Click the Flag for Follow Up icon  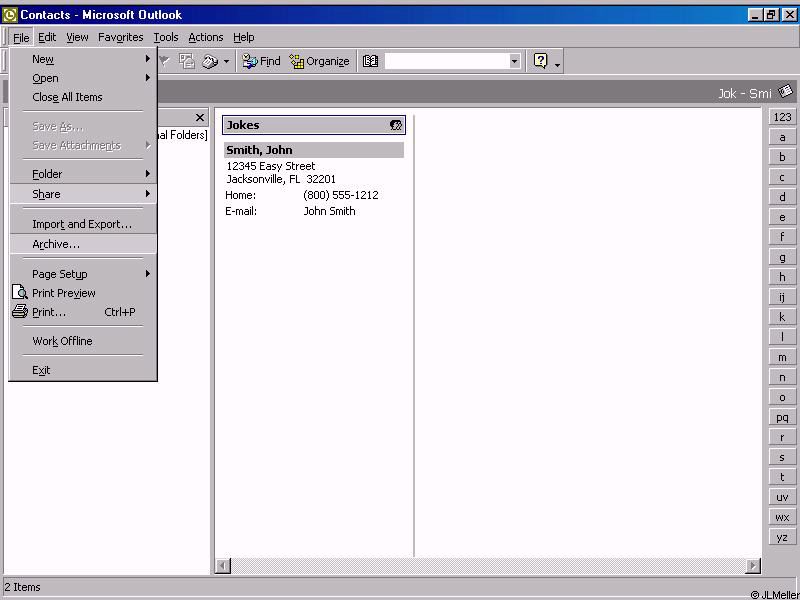[x=164, y=61]
